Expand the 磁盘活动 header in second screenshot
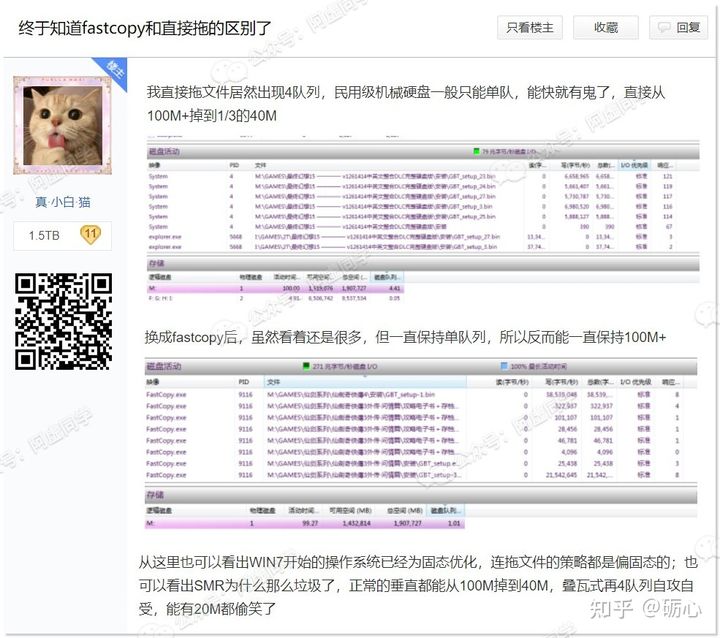 tap(165, 367)
